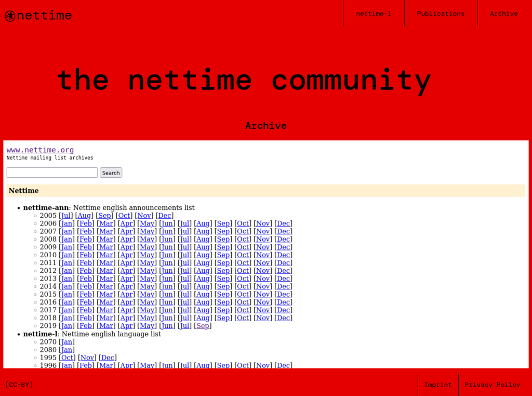Click the nettime logo icon
This screenshot has width=532, height=396.
pyautogui.click(x=10, y=16)
